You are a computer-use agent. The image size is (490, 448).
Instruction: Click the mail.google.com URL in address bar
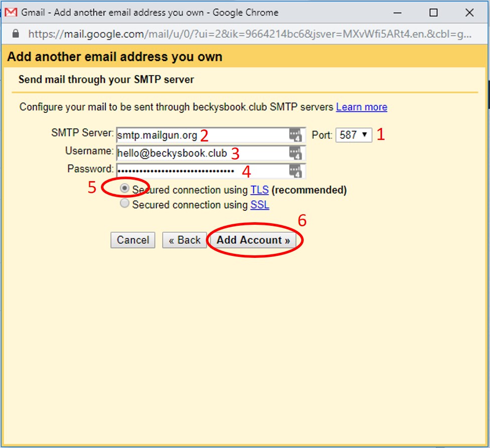[x=250, y=34]
